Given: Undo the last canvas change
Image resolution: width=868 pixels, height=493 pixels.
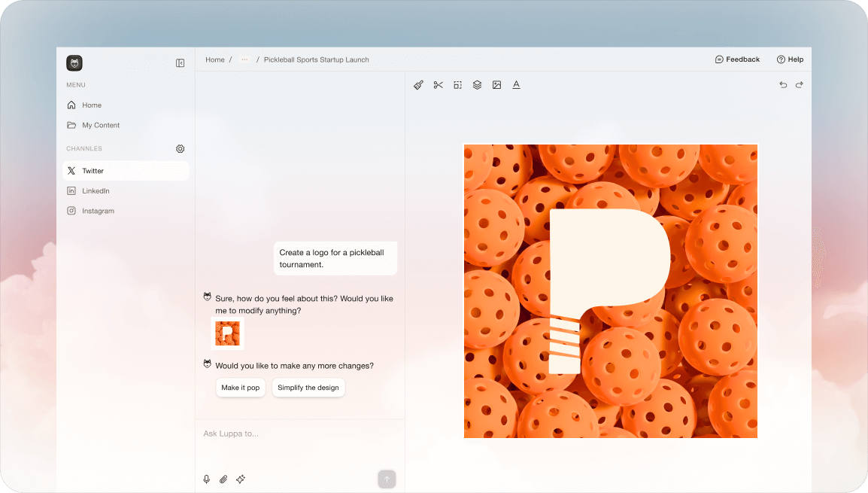Looking at the screenshot, I should tap(783, 85).
